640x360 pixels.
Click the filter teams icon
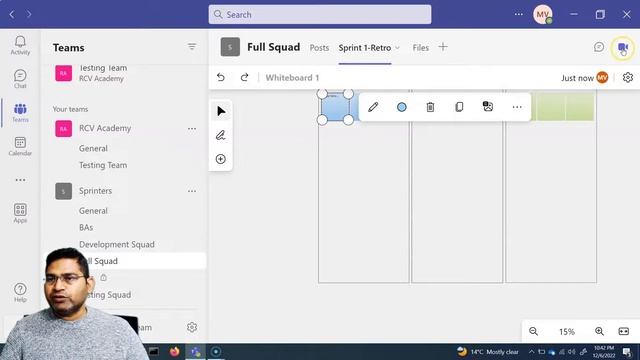[x=192, y=47]
